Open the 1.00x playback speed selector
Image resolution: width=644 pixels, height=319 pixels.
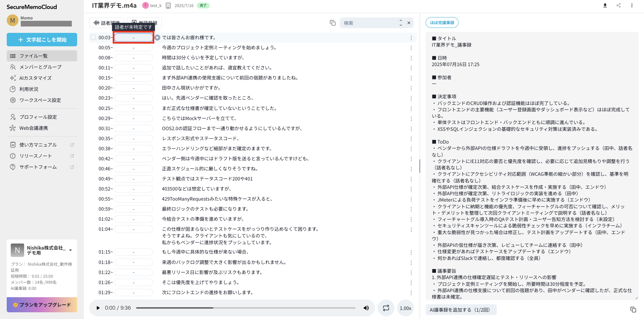[x=406, y=308]
